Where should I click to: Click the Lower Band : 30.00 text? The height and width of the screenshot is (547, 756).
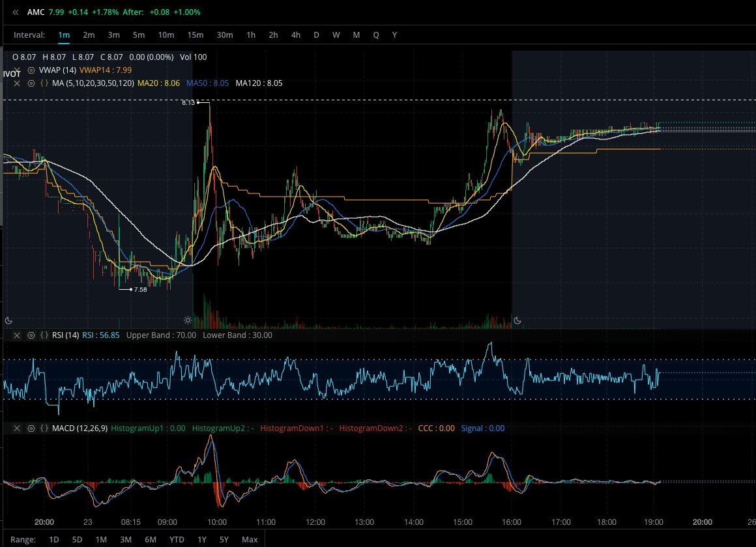point(237,335)
